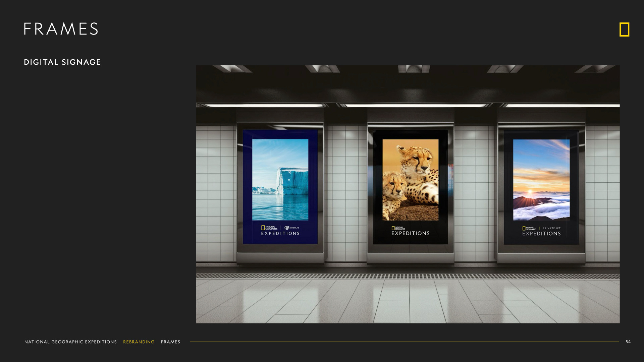
Task: Click the yellow REBRANDING footer label
Action: (139, 342)
